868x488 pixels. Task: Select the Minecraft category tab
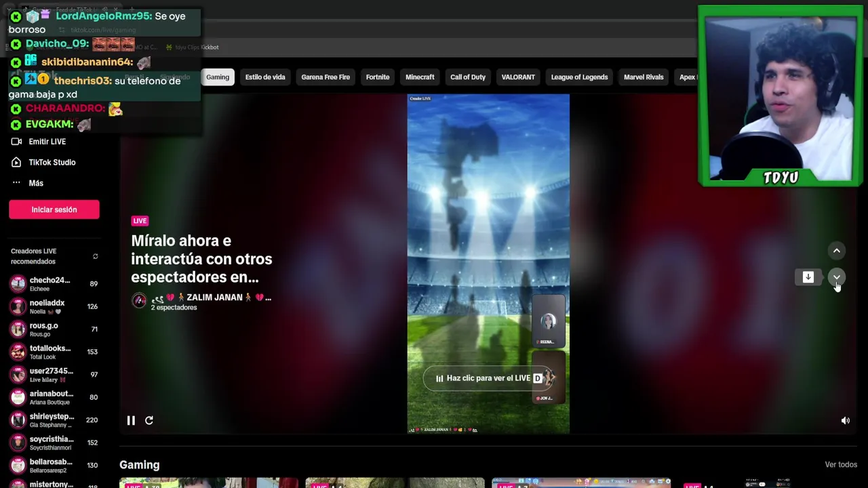[420, 77]
